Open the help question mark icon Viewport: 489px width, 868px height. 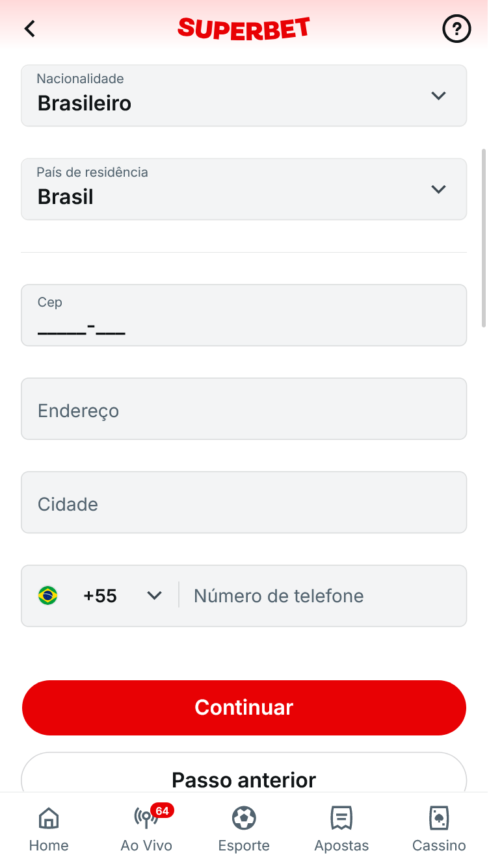(456, 29)
